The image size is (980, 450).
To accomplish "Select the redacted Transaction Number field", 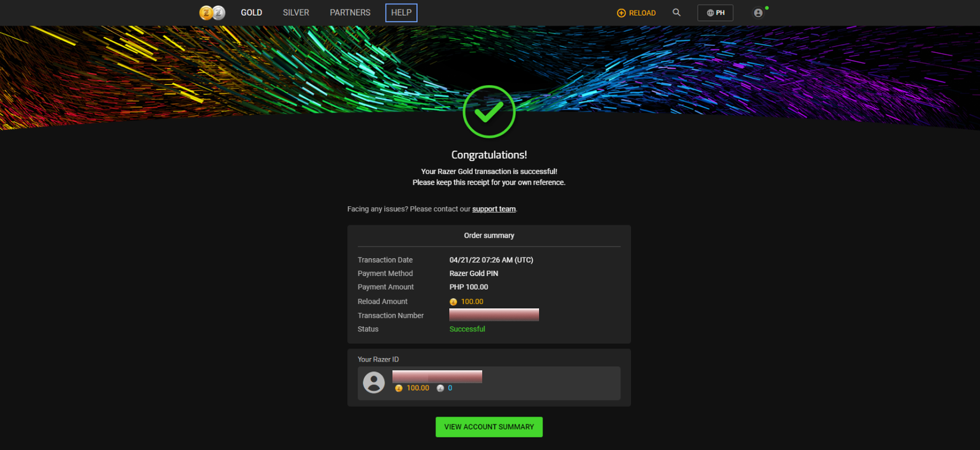I will coord(494,315).
